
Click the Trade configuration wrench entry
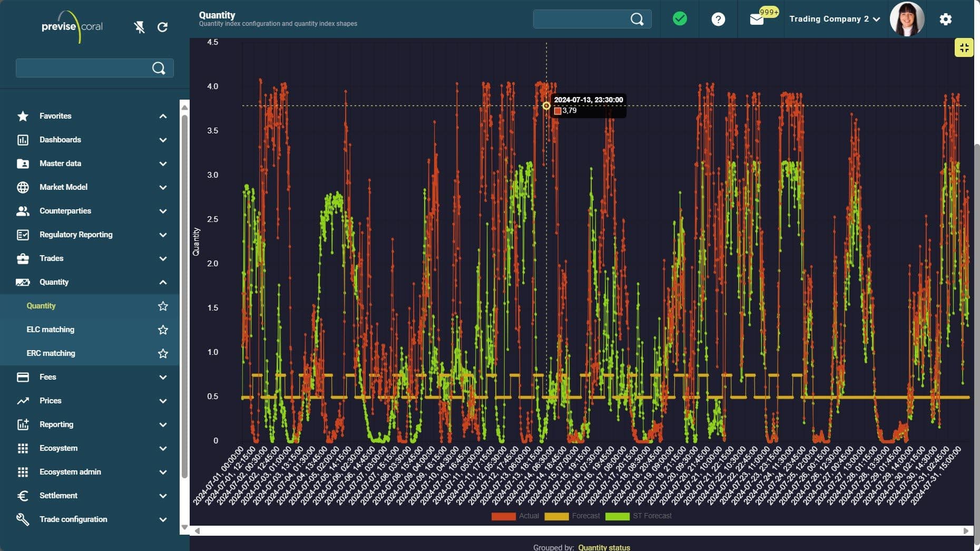point(74,519)
